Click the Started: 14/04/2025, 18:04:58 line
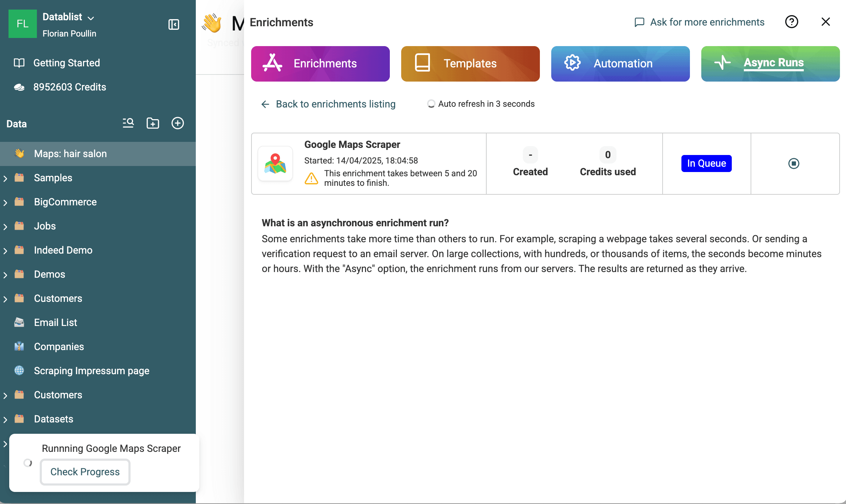 point(361,161)
